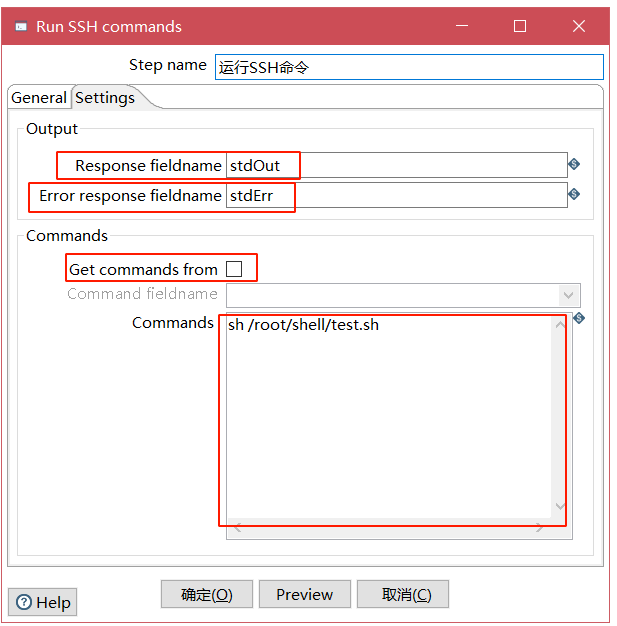Screen dimensions: 617x626
Task: Enable the Get commands from checkbox
Action: coord(234,269)
